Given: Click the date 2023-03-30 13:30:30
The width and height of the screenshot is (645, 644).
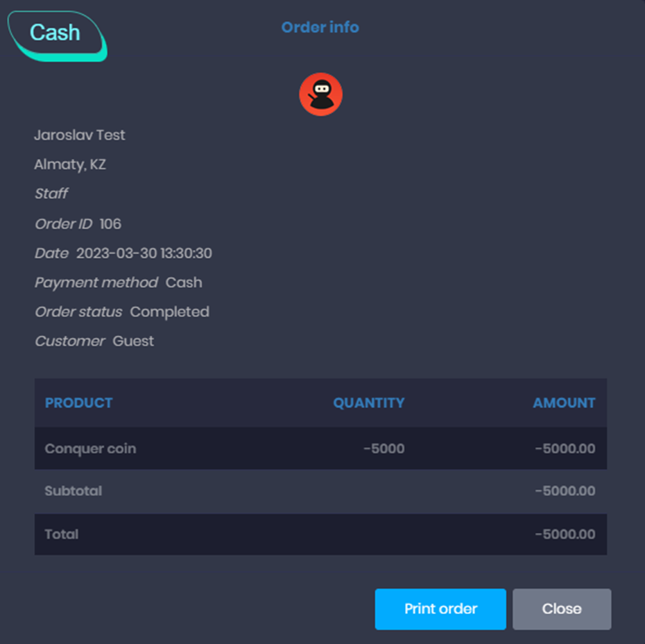Looking at the screenshot, I should [145, 253].
